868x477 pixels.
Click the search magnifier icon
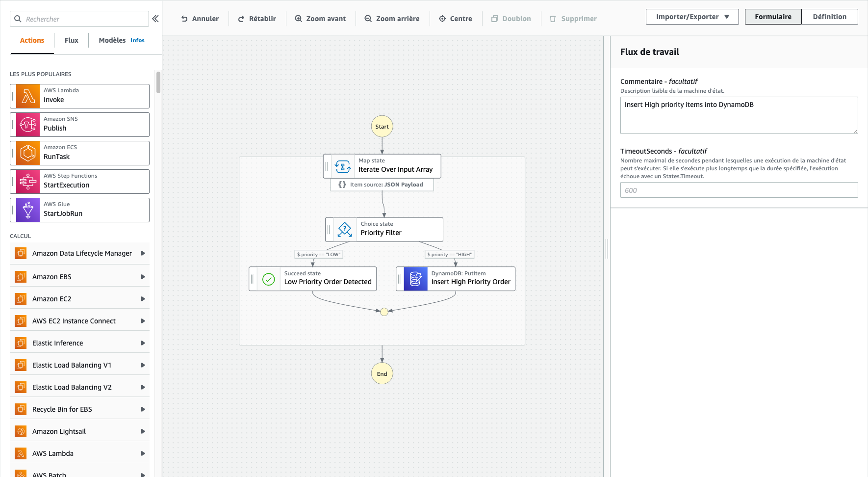(18, 19)
